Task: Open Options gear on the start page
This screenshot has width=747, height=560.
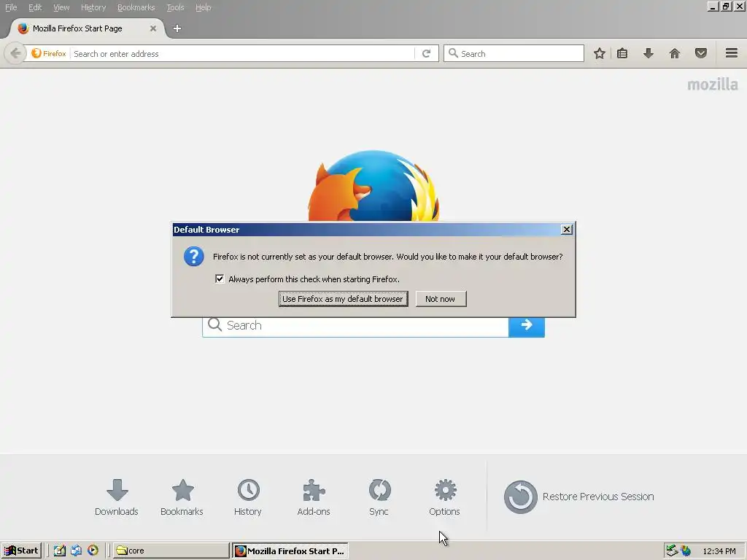Action: pyautogui.click(x=444, y=497)
